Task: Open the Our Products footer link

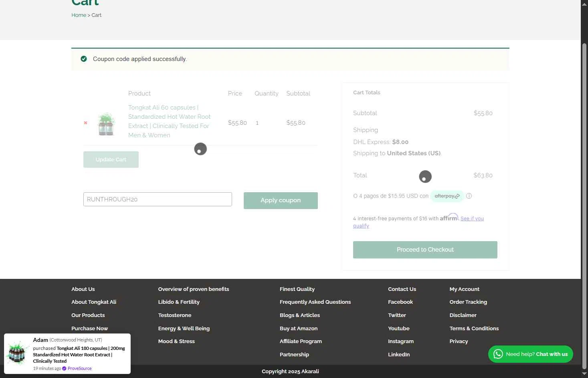Action: [x=88, y=315]
